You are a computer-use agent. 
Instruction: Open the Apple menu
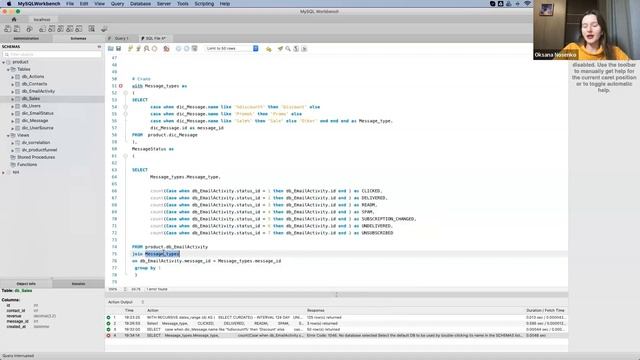point(9,4)
